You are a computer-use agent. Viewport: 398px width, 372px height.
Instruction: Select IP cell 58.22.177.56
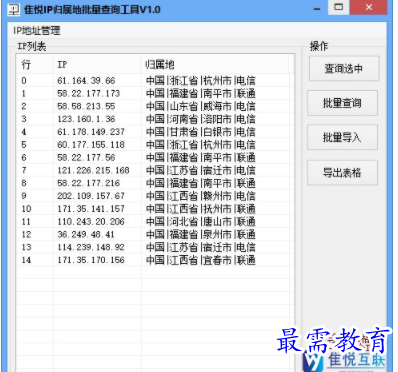86,157
